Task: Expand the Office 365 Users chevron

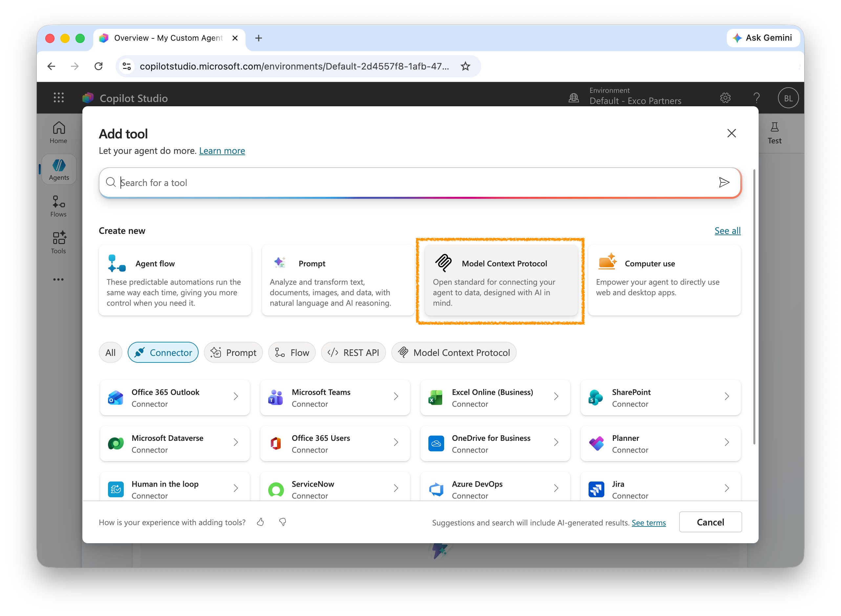Action: pos(396,442)
